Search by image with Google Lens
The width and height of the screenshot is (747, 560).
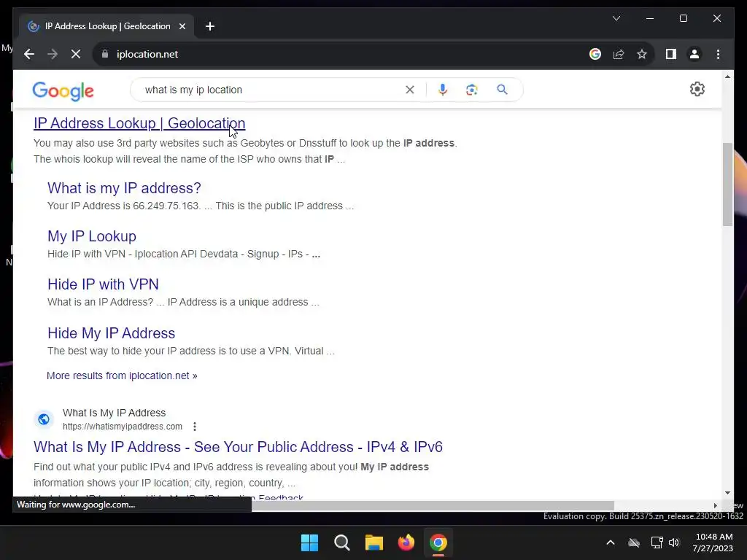click(472, 90)
